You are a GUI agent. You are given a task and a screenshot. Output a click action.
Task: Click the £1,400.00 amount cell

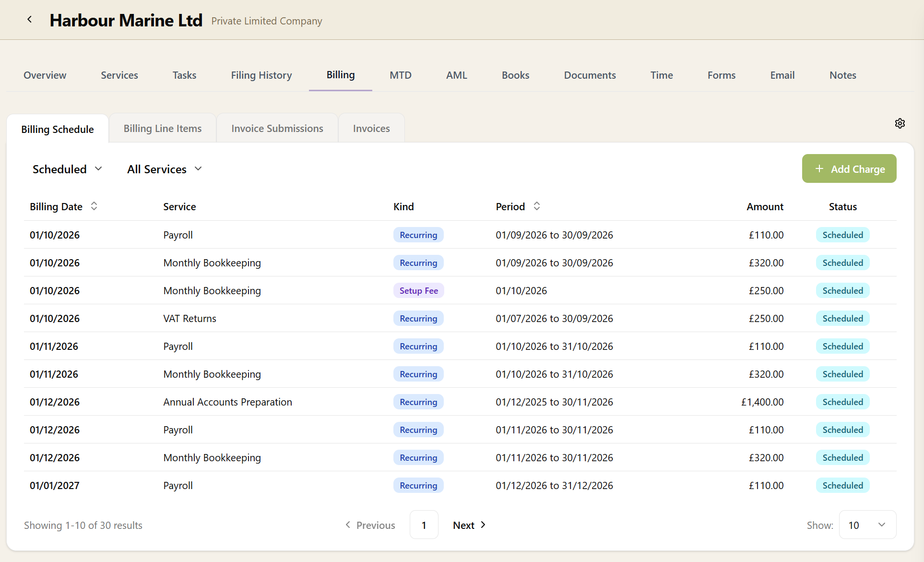(762, 402)
